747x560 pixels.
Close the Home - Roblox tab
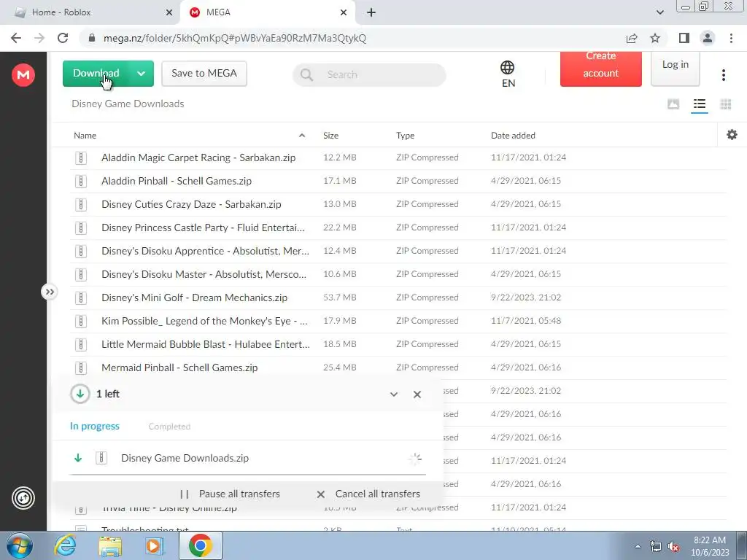169,12
